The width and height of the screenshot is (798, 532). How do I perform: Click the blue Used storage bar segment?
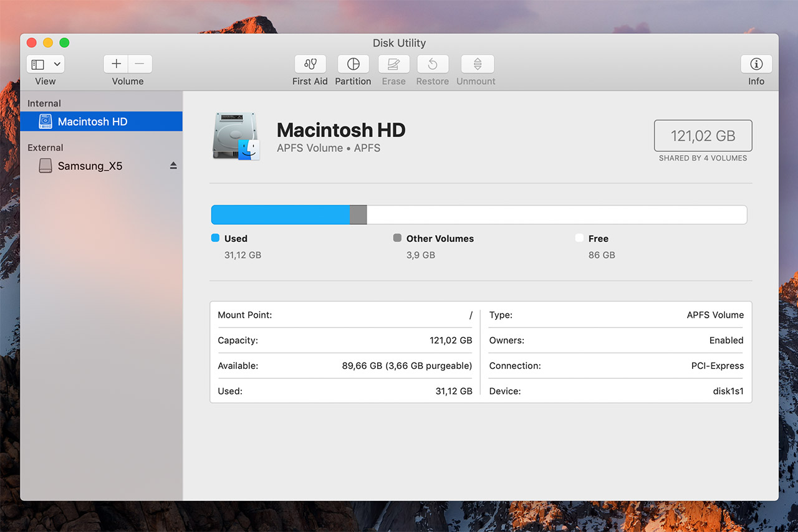pos(281,215)
